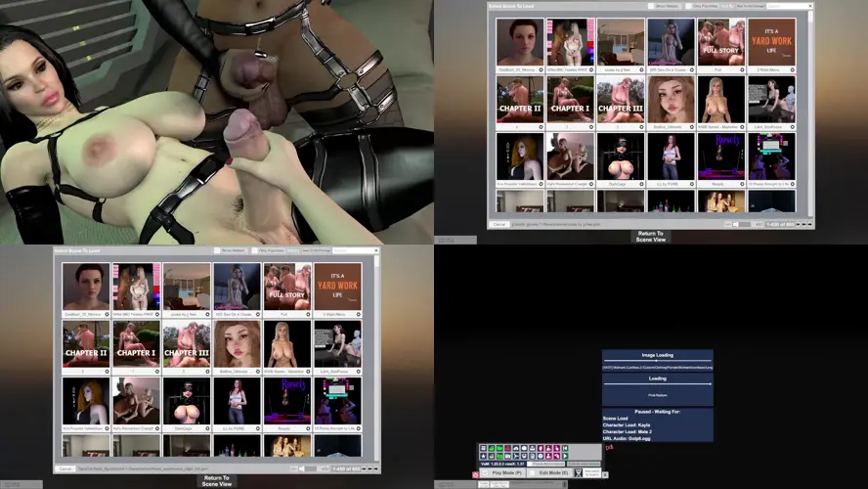The width and height of the screenshot is (868, 489).
Task: Click the first green folder icon in toolbar top row
Action: point(491,448)
